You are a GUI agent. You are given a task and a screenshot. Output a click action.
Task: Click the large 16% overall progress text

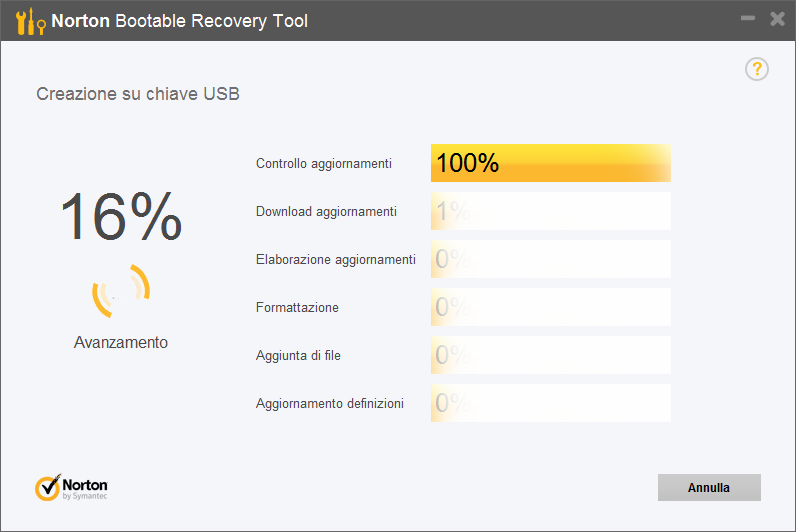pos(121,216)
